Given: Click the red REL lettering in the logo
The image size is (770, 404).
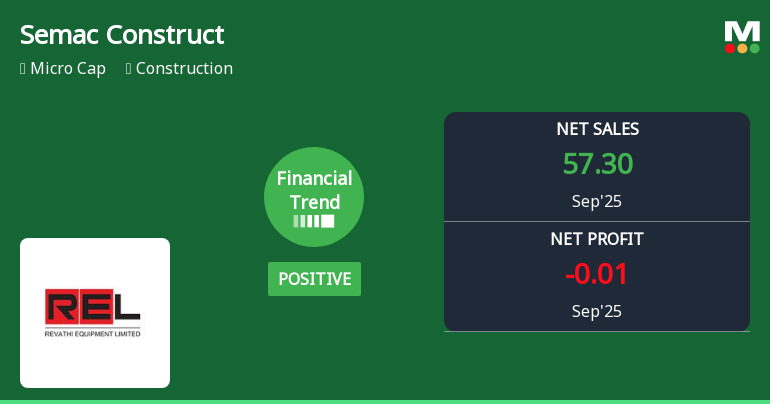Looking at the screenshot, I should [94, 307].
